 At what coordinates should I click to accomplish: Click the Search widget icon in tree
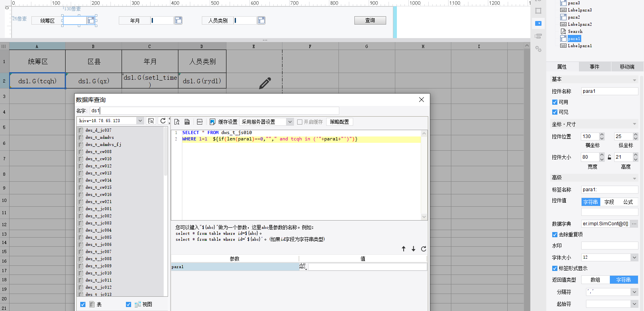coord(563,31)
